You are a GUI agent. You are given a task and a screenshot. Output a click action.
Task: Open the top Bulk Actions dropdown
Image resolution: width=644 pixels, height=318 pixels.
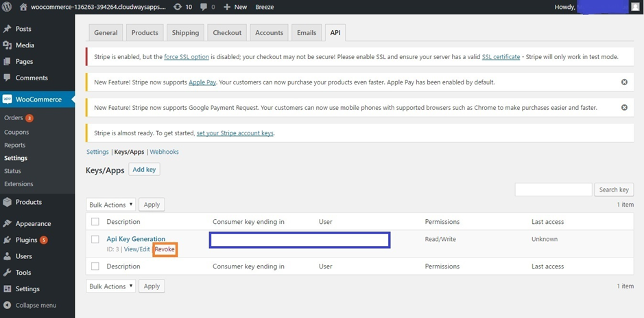(111, 205)
